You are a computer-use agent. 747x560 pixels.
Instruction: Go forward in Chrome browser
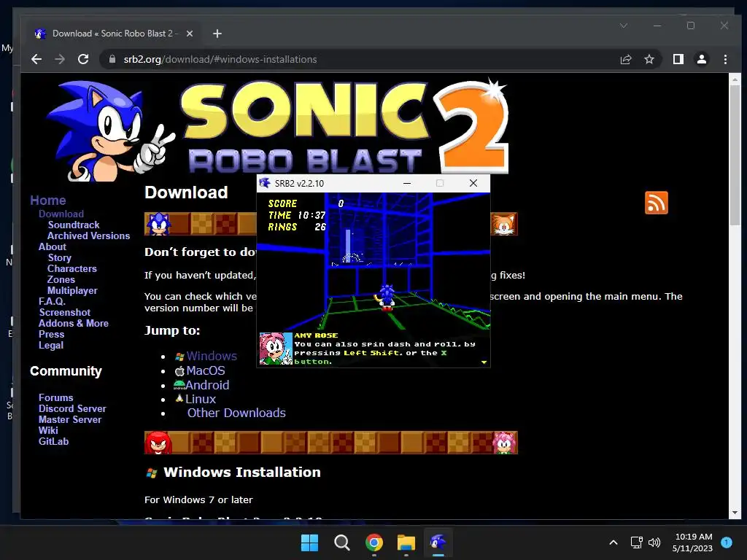(60, 59)
